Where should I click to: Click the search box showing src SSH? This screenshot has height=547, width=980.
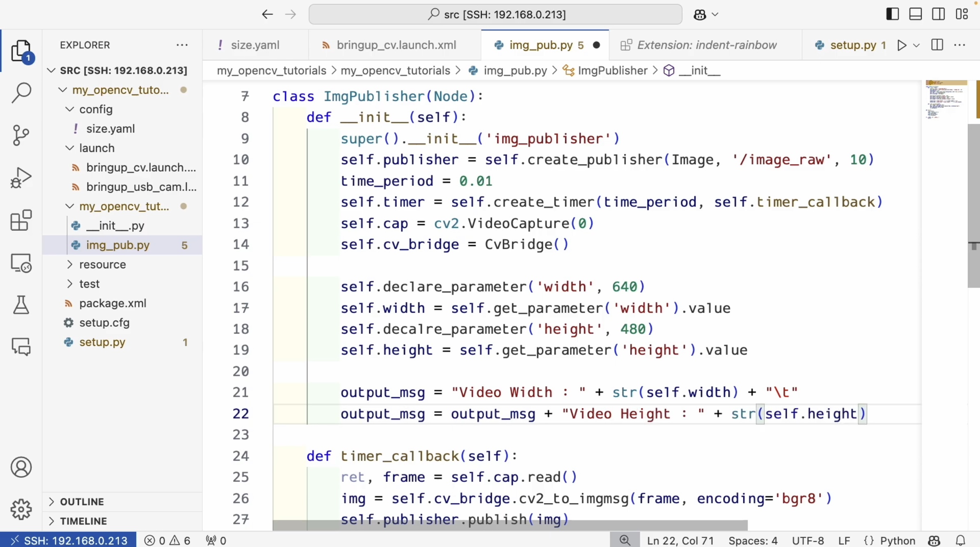tap(495, 14)
